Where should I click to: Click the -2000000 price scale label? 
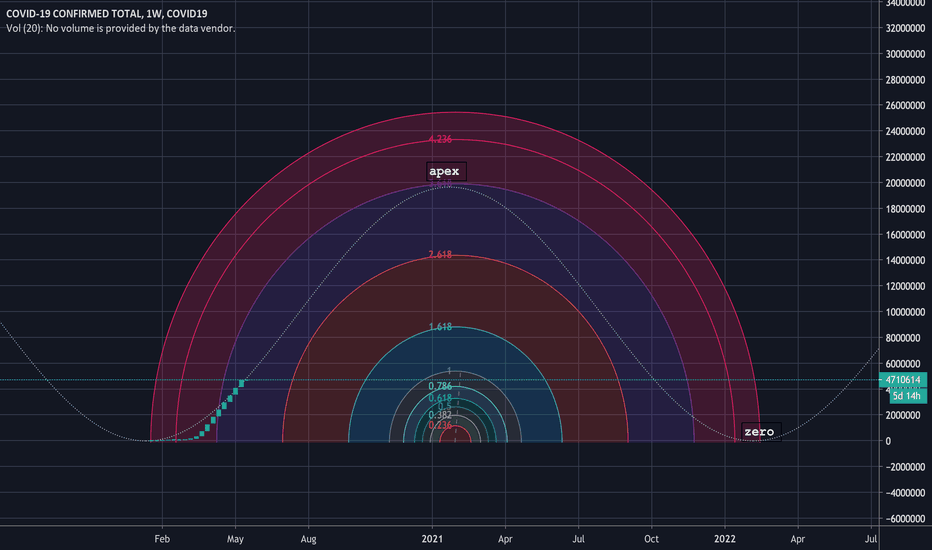(905, 467)
